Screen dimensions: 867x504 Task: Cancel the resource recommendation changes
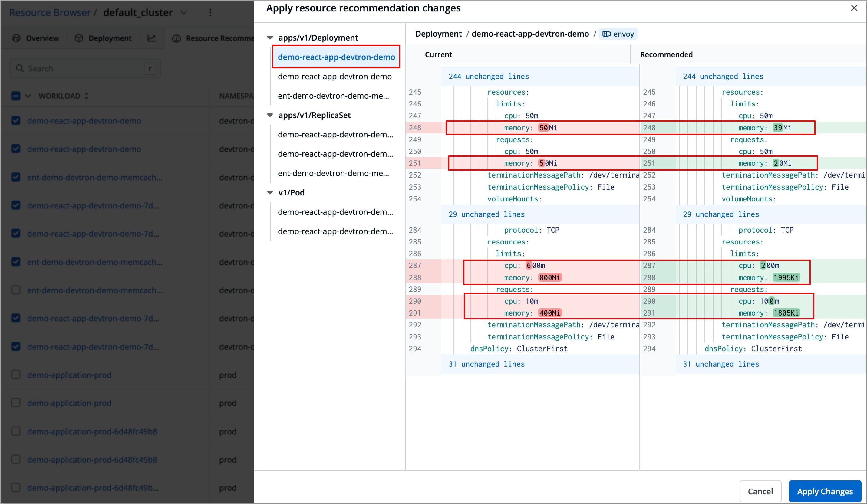pyautogui.click(x=760, y=491)
